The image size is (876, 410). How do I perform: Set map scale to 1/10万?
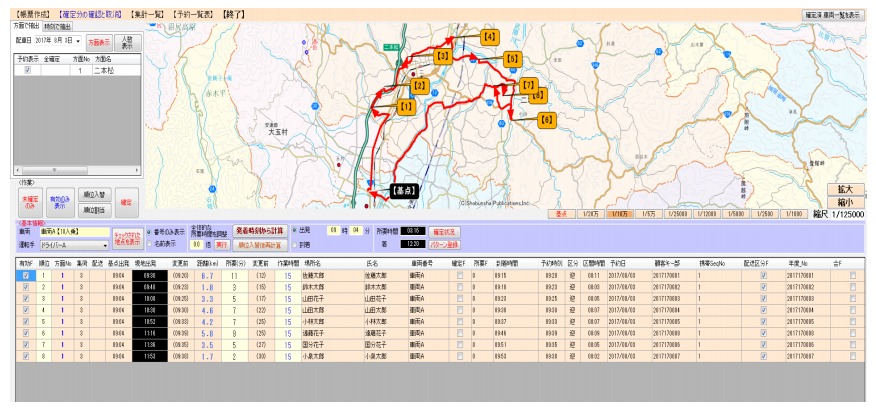(x=618, y=214)
